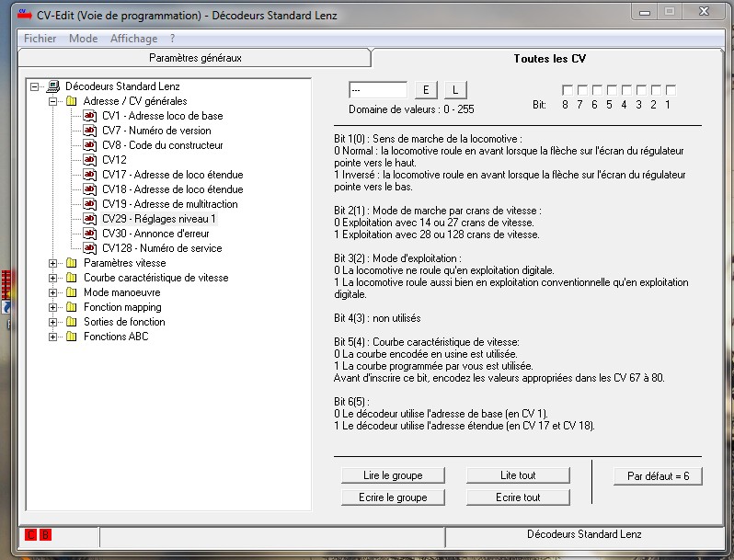Screen dimensions: 734x560
Task: Select the CV128 - Numéro de service row
Action: pyautogui.click(x=162, y=248)
